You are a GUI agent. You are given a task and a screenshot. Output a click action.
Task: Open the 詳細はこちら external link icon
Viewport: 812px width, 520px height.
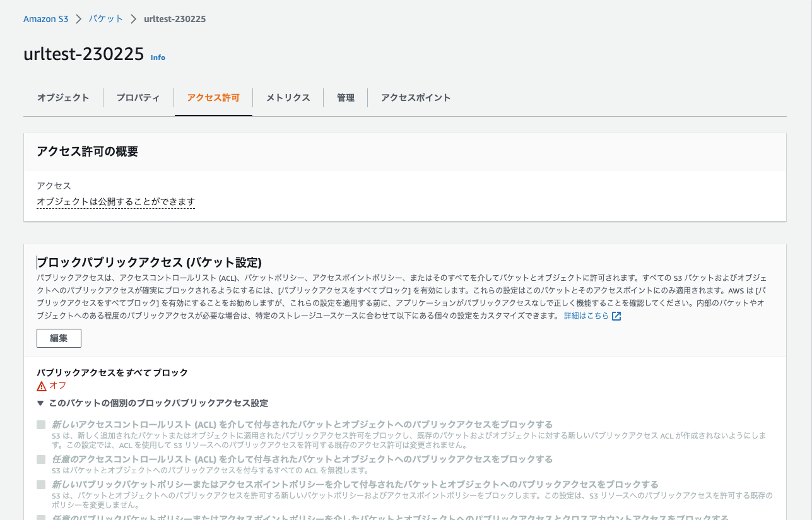point(615,316)
